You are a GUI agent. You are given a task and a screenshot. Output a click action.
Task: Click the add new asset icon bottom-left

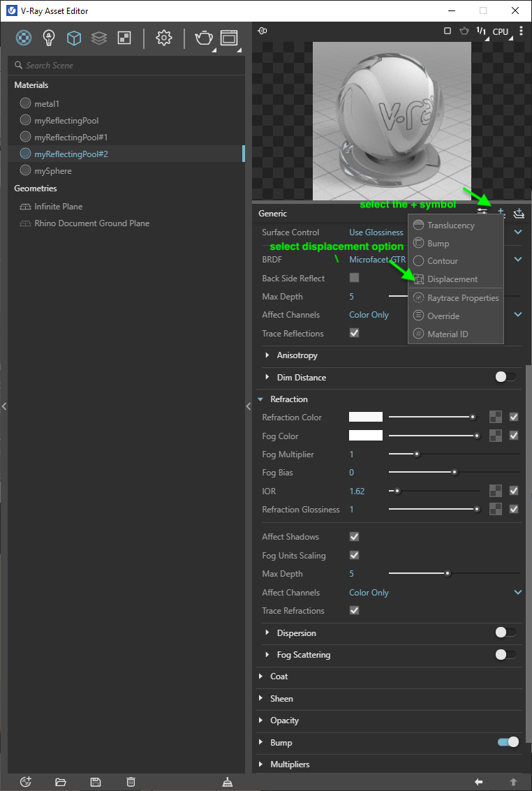click(26, 782)
